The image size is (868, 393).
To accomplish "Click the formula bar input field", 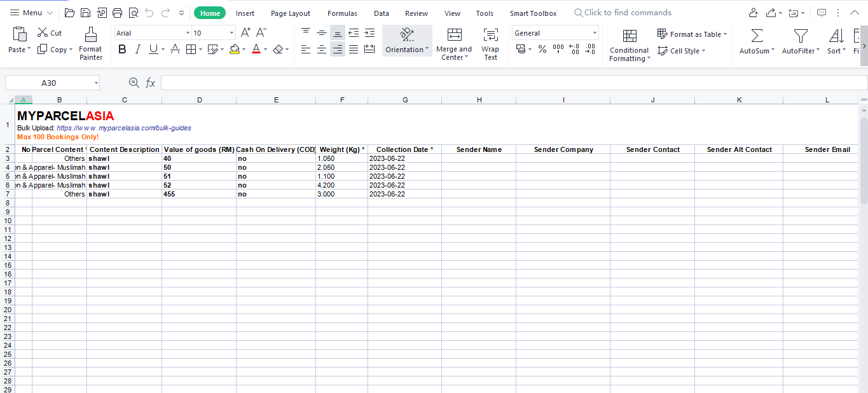I will coord(514,83).
